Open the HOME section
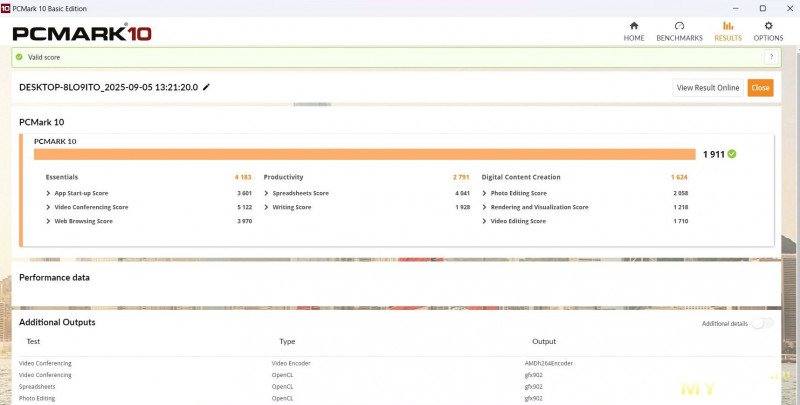Image resolution: width=800 pixels, height=405 pixels. coord(634,32)
